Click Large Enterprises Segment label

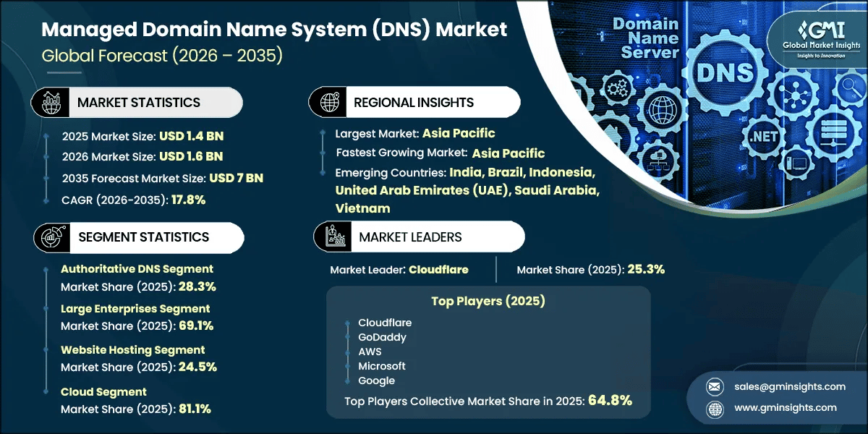(137, 308)
